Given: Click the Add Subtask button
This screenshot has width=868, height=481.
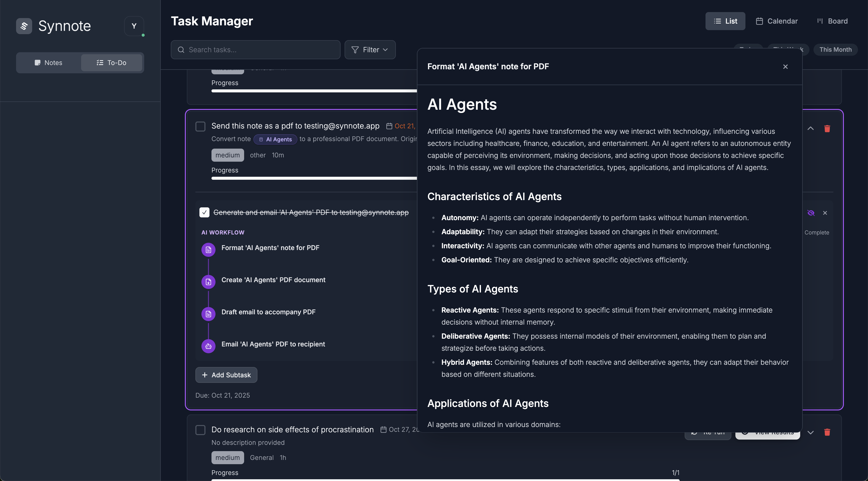Looking at the screenshot, I should 226,375.
